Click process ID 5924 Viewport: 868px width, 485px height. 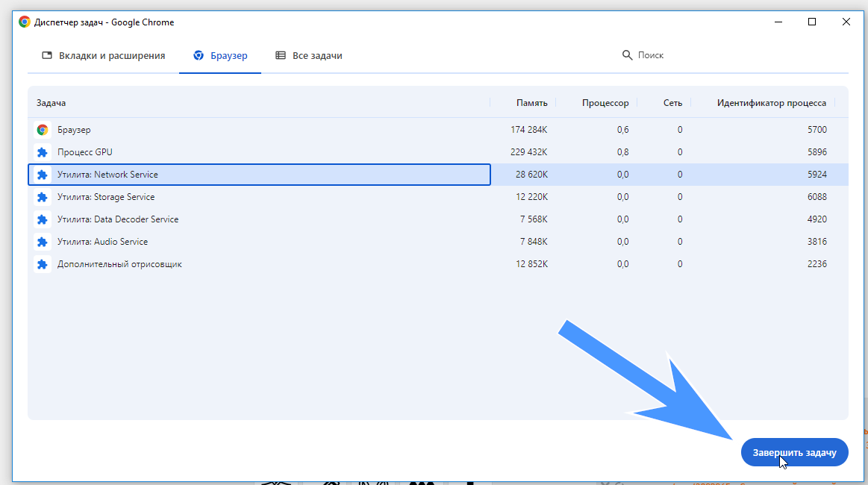coord(817,175)
